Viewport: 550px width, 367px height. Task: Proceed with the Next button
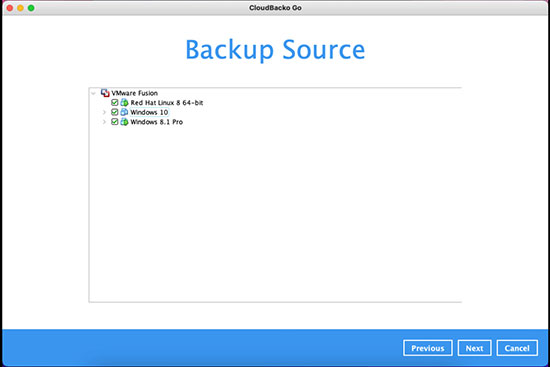tap(474, 348)
